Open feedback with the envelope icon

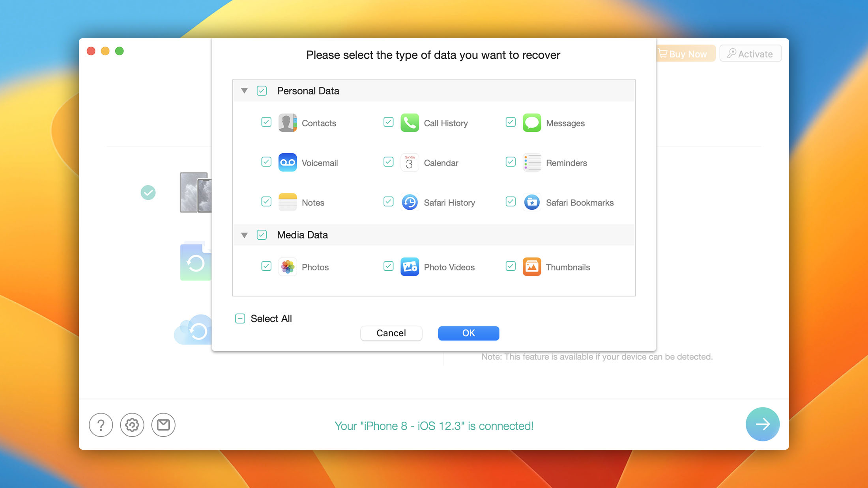coord(163,425)
